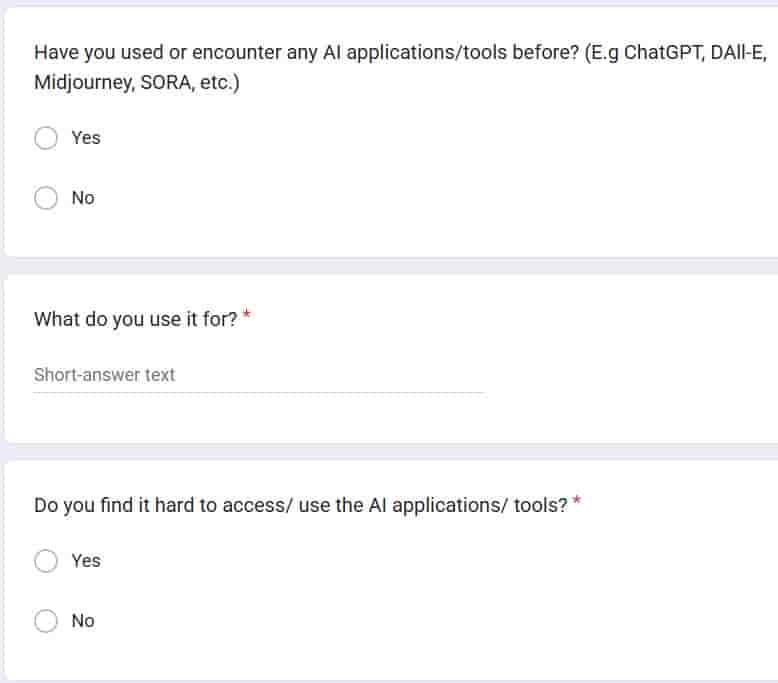Click the "No" label text in first question
The height and width of the screenshot is (683, 778).
pos(83,198)
